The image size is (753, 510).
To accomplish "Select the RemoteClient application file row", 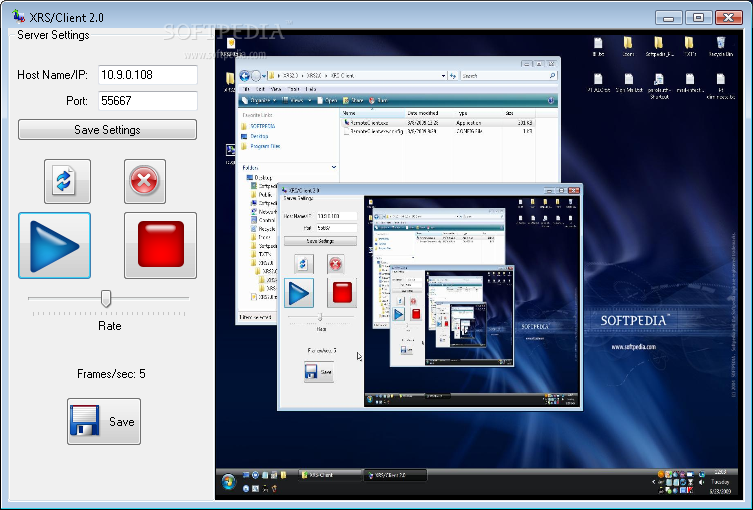I will point(438,123).
